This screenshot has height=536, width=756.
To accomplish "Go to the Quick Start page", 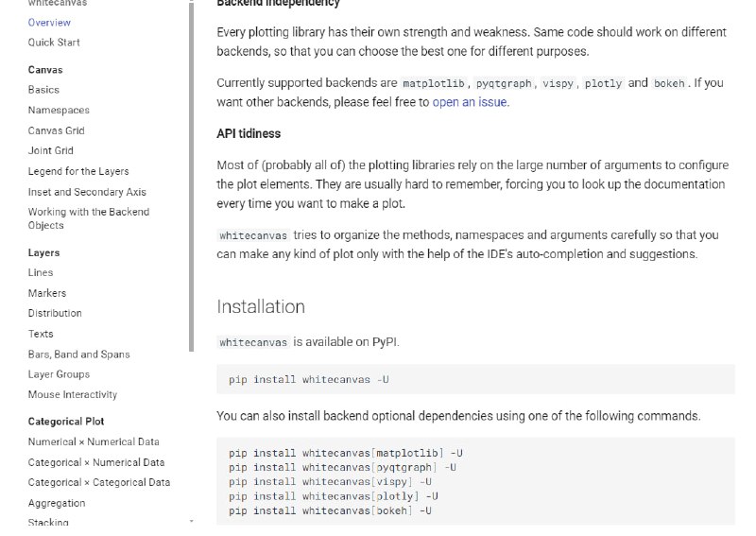I will [x=54, y=43].
